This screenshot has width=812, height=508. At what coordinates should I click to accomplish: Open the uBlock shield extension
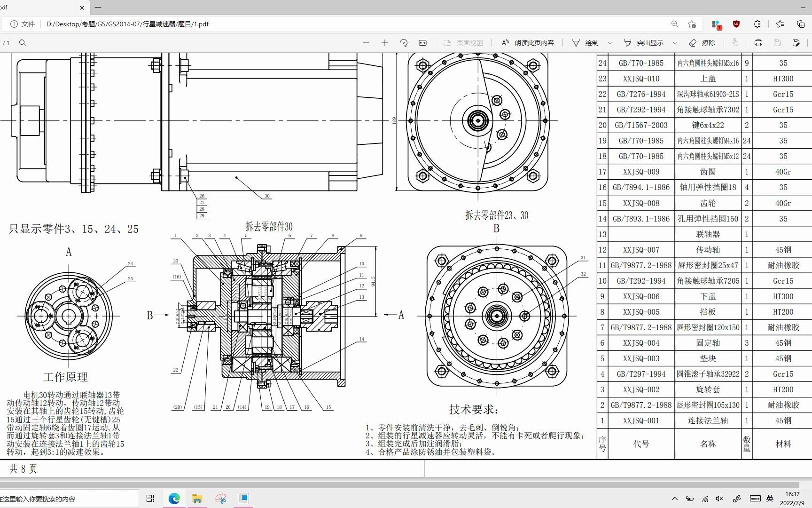pos(736,24)
